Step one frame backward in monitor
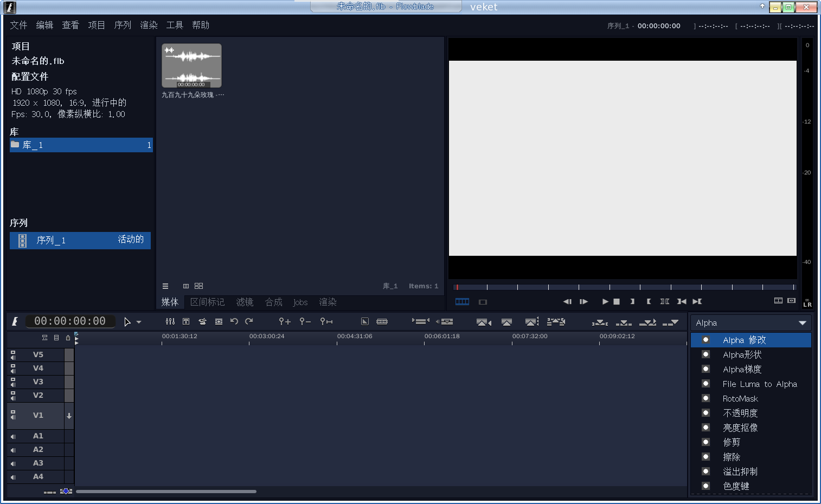 point(567,301)
